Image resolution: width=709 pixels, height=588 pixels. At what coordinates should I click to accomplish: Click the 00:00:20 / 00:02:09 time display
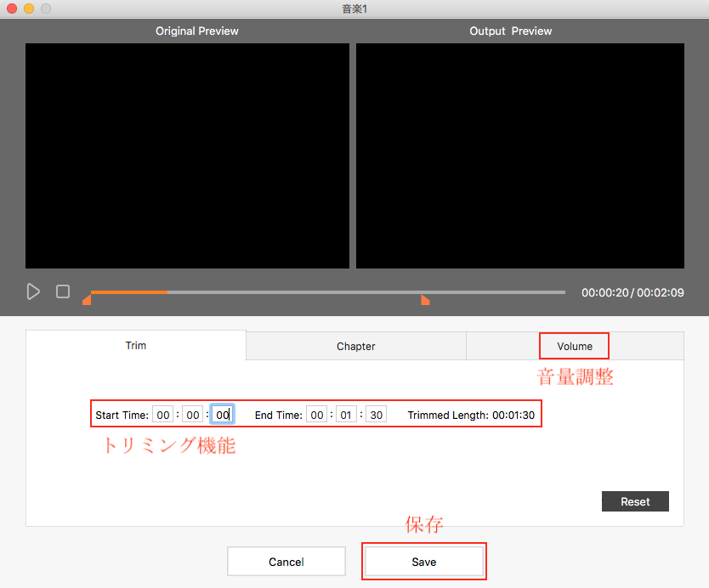632,293
